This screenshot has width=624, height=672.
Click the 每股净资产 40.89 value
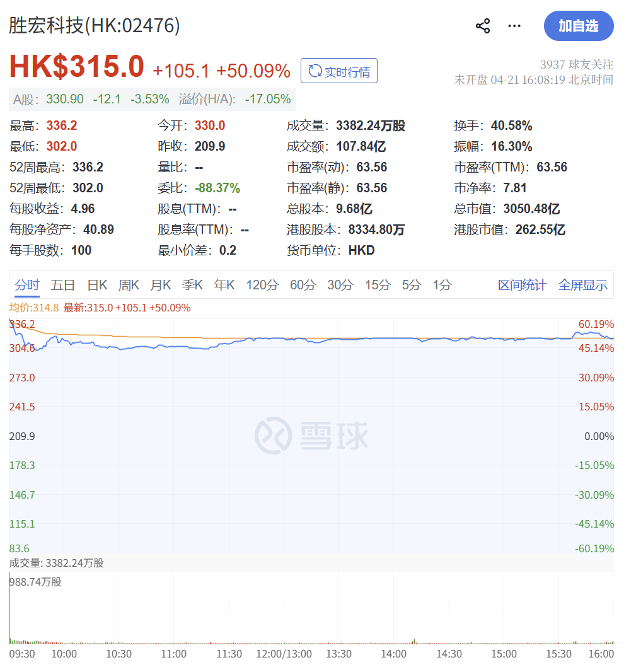click(98, 229)
